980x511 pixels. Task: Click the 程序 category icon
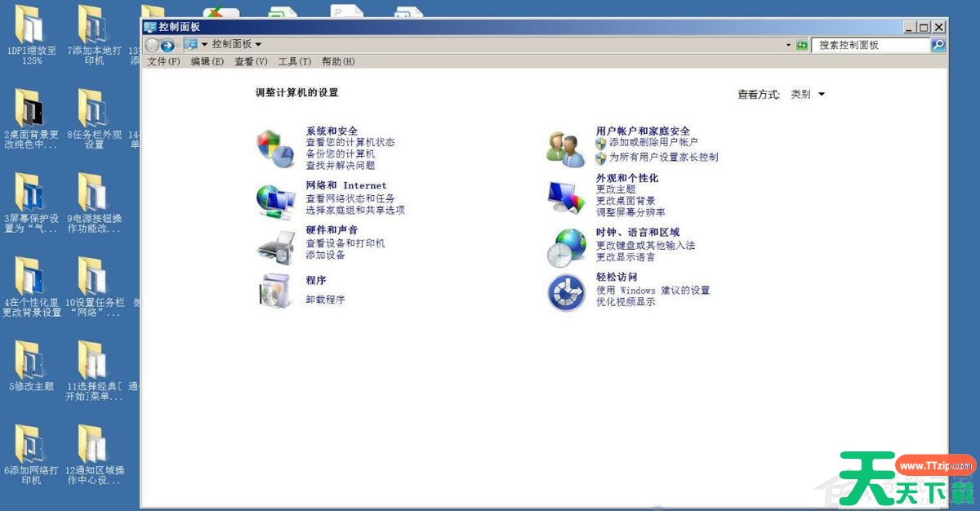click(x=275, y=291)
